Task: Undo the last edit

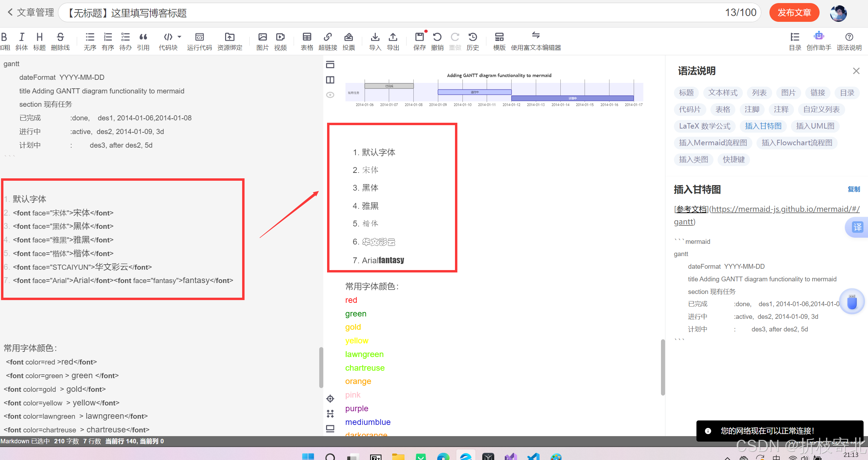Action: pos(437,37)
